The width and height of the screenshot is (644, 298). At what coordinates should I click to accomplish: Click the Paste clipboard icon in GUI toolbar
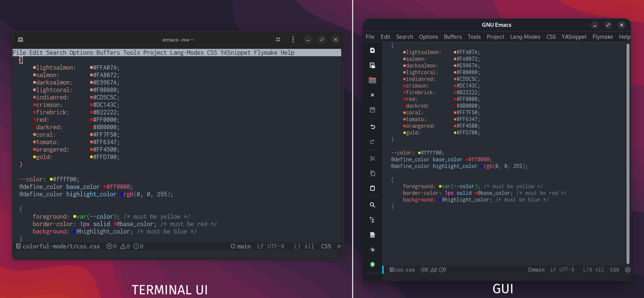pyautogui.click(x=372, y=188)
